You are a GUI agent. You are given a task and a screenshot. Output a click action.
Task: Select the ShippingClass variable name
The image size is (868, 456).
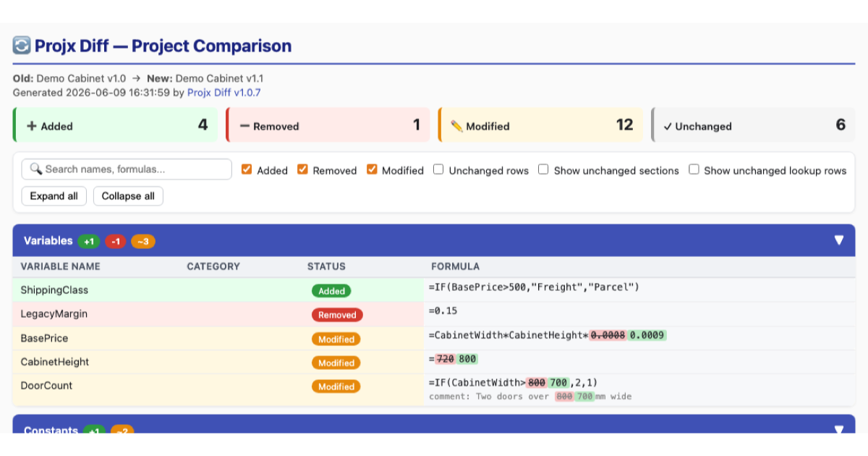pyautogui.click(x=54, y=290)
